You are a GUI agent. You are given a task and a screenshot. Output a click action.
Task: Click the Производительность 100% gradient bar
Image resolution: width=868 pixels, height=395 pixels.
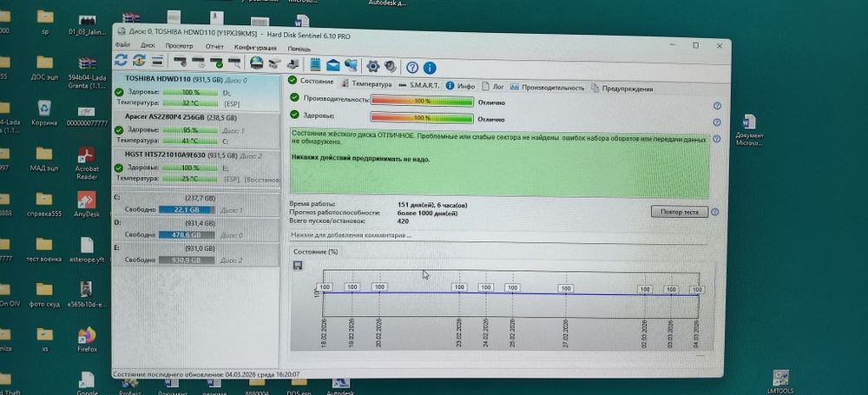pos(422,102)
